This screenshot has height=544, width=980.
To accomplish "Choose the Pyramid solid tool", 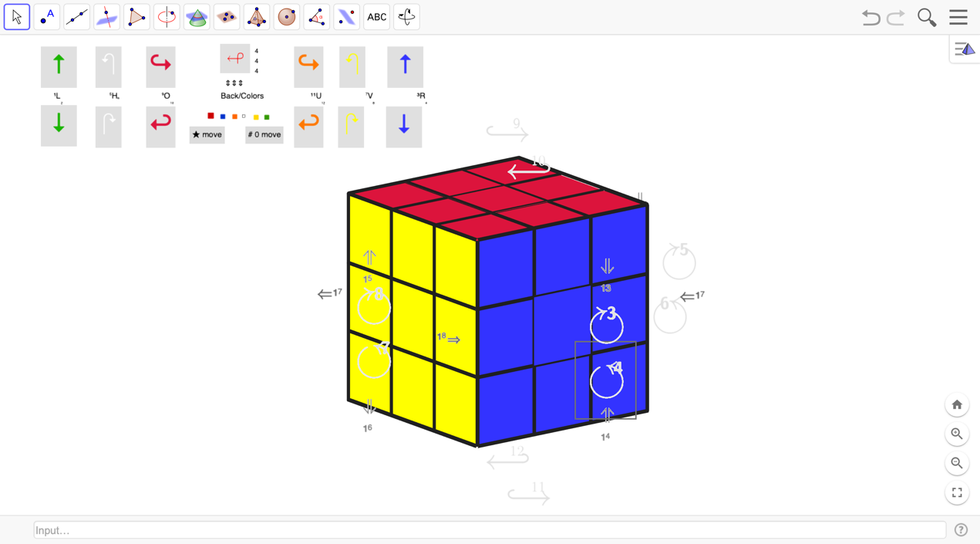I will click(x=257, y=17).
